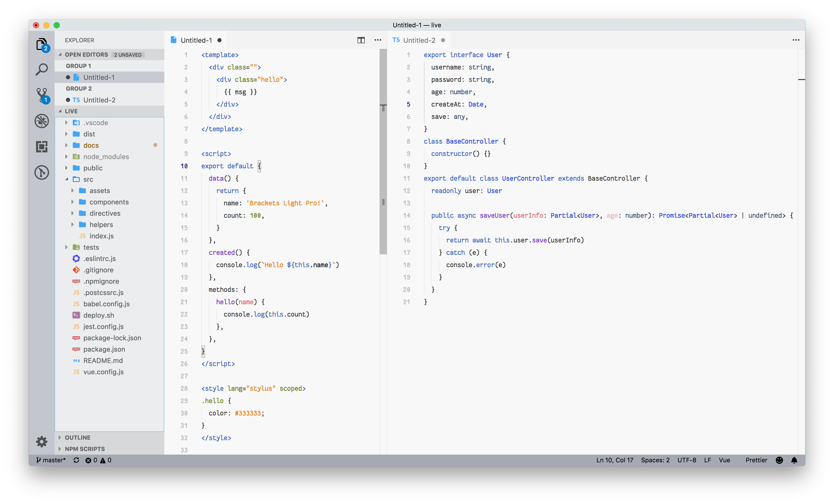Open package.json in the Live tree
The width and height of the screenshot is (834, 504).
click(x=104, y=349)
